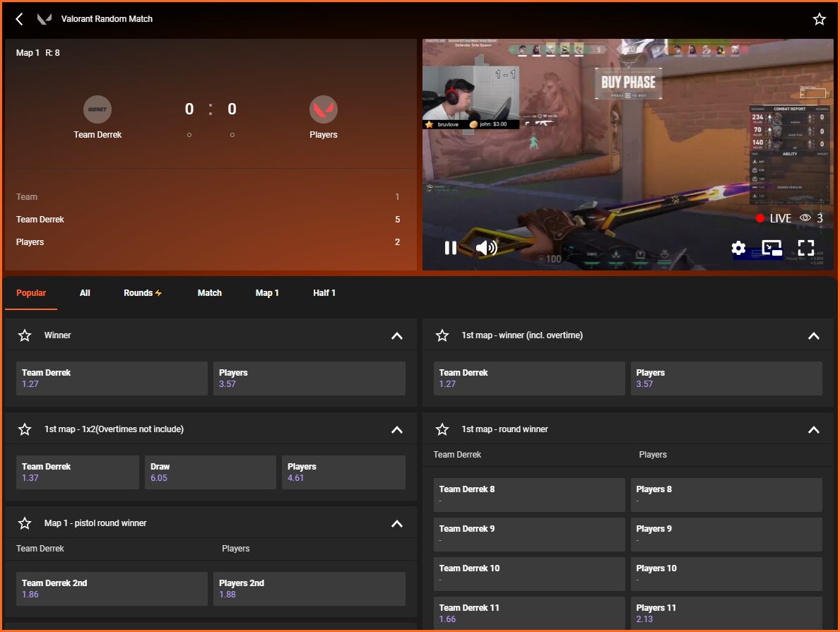The height and width of the screenshot is (632, 840).
Task: Favorite the Winner market
Action: [25, 336]
